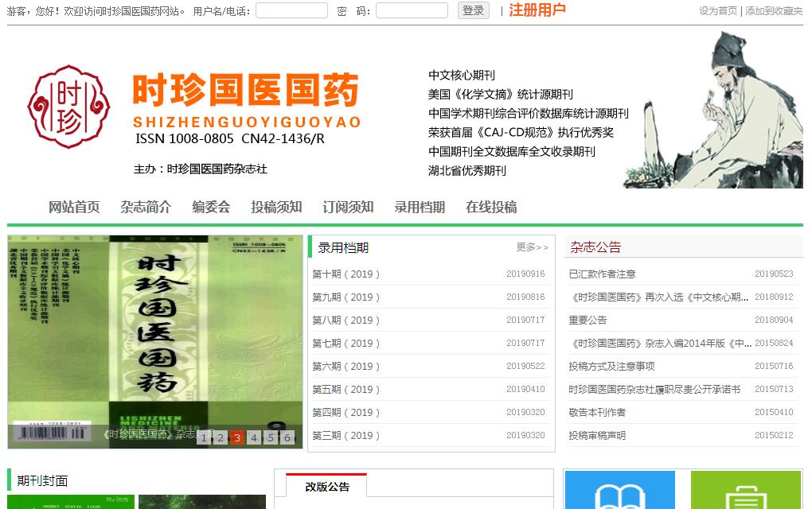The width and height of the screenshot is (812, 509).
Task: Open 第十期 (2019) accepted issue entry
Action: 346,274
